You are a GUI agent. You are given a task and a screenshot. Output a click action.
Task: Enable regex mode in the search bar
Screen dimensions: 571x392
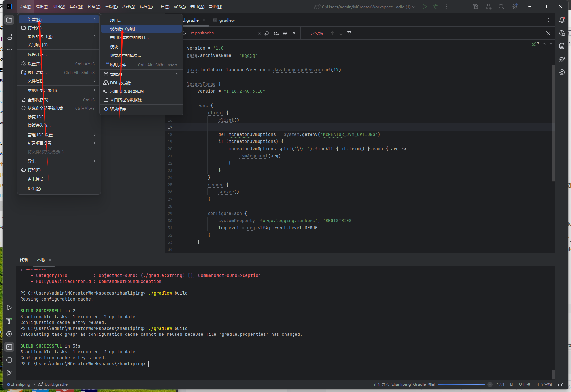click(x=293, y=33)
